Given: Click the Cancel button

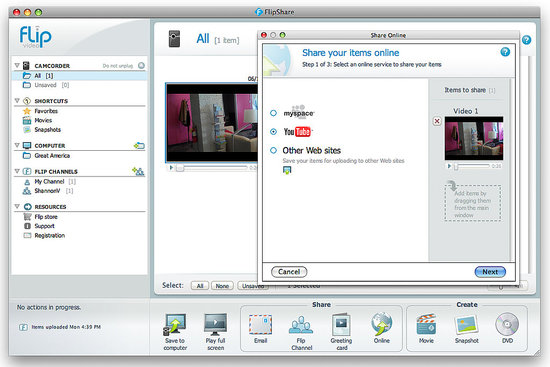Looking at the screenshot, I should click(x=289, y=272).
